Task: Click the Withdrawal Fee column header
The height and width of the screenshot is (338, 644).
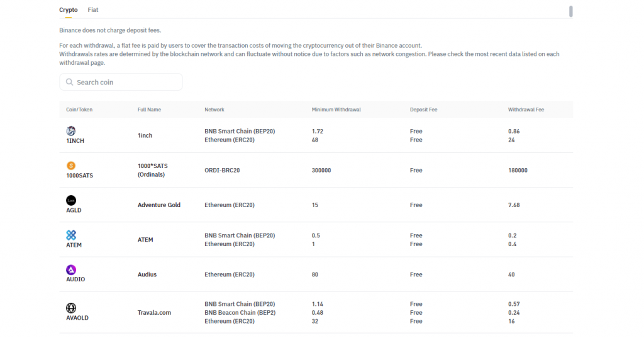Action: (526, 110)
